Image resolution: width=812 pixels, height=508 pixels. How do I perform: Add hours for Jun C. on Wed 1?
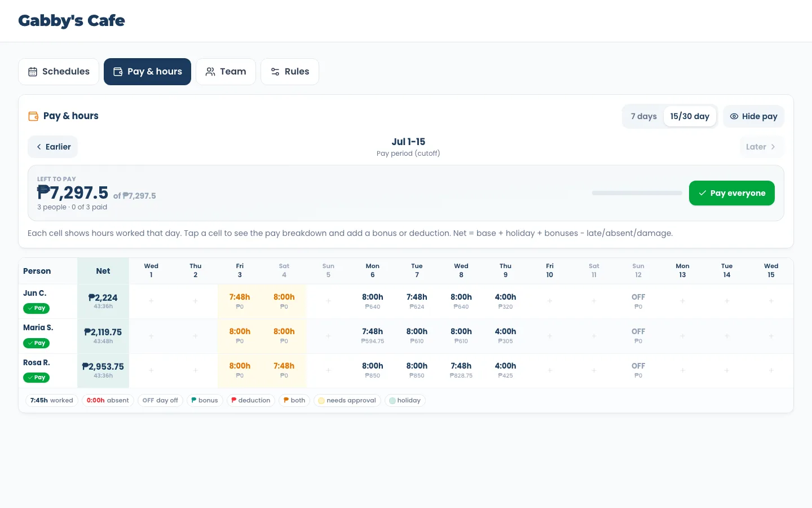coord(151,301)
